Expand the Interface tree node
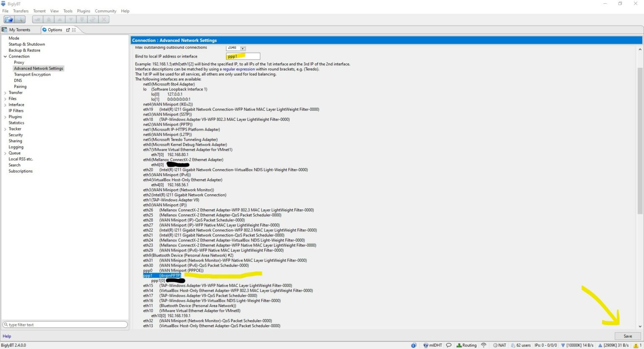 click(x=5, y=105)
